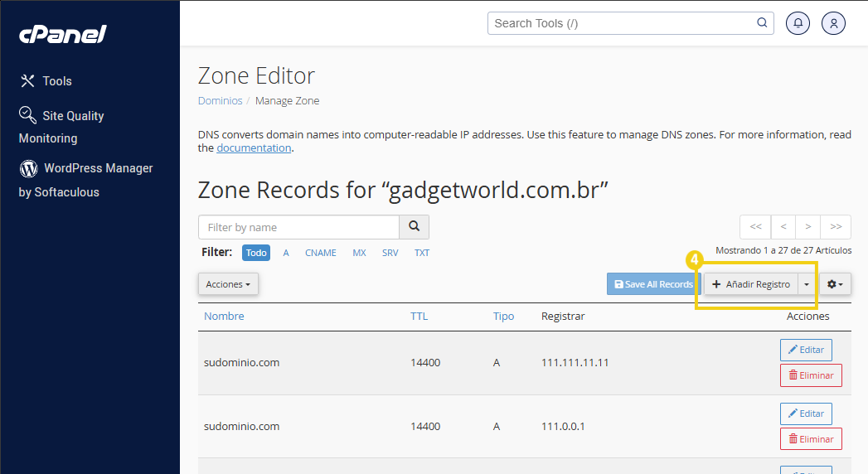
Task: Filter records by TXT type
Action: (x=422, y=253)
